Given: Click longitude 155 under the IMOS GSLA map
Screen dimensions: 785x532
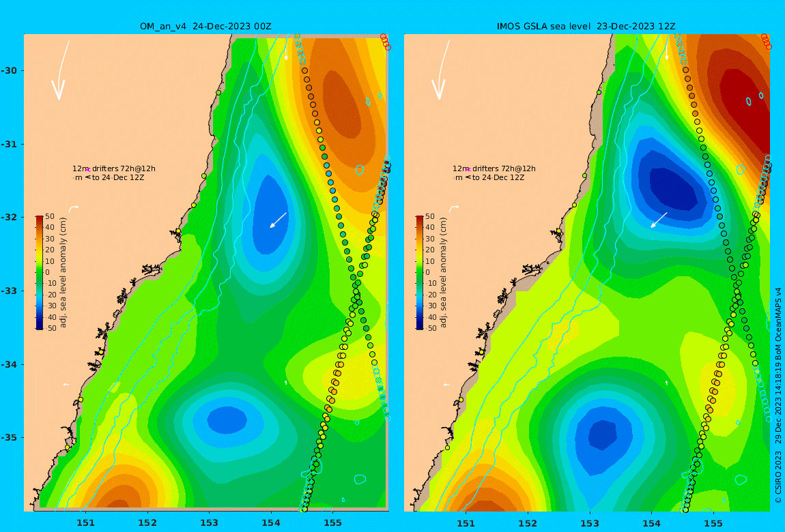Looking at the screenshot, I should pyautogui.click(x=713, y=523).
